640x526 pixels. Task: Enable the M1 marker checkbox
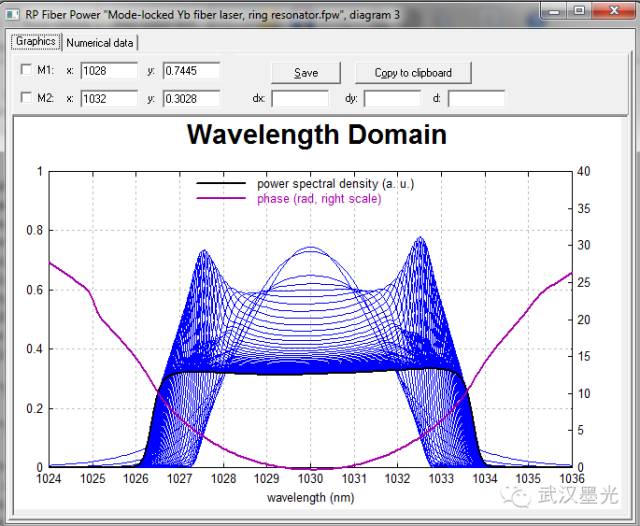point(26,69)
